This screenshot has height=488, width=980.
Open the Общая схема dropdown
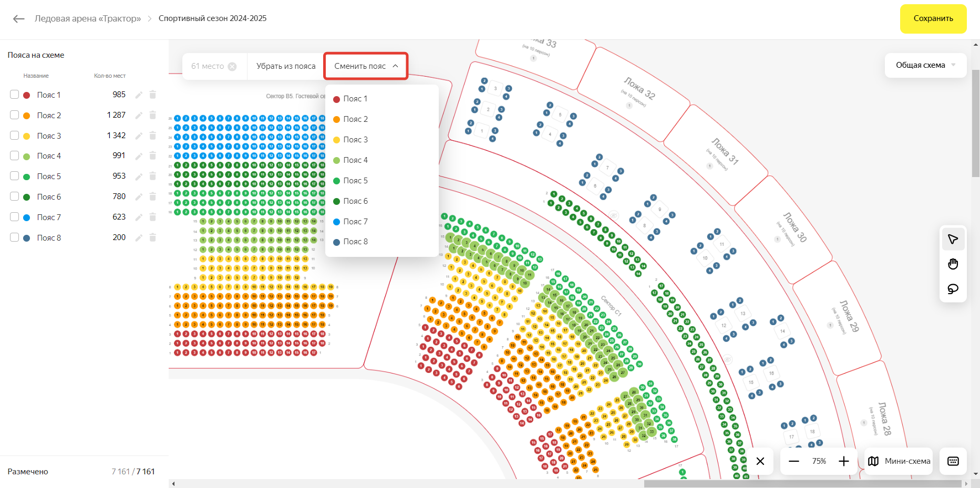tap(925, 65)
